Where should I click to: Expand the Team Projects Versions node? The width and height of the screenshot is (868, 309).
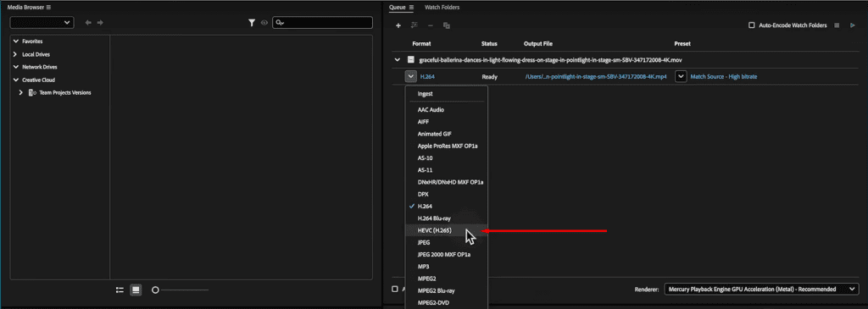[20, 92]
